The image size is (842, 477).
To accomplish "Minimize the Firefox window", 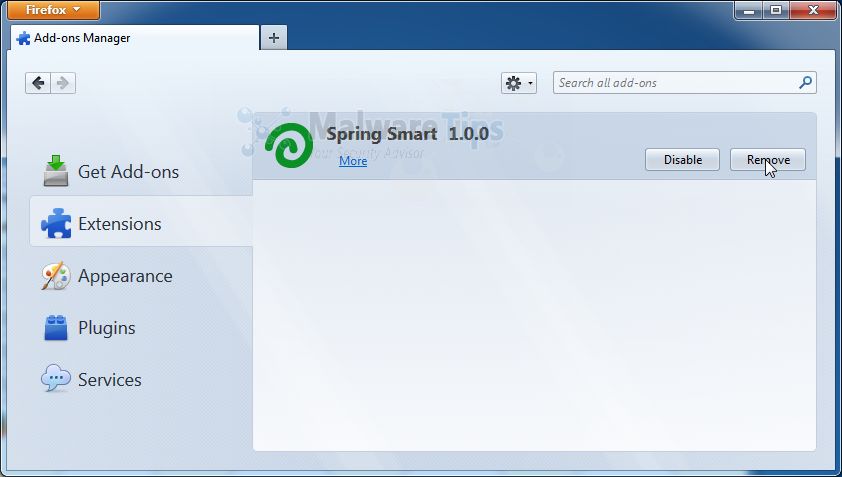I will pos(749,10).
